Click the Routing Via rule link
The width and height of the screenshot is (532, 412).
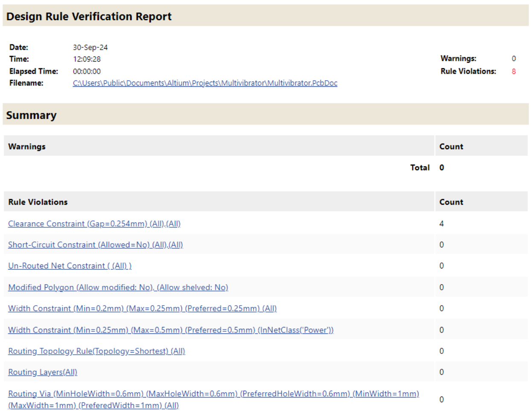[213, 394]
